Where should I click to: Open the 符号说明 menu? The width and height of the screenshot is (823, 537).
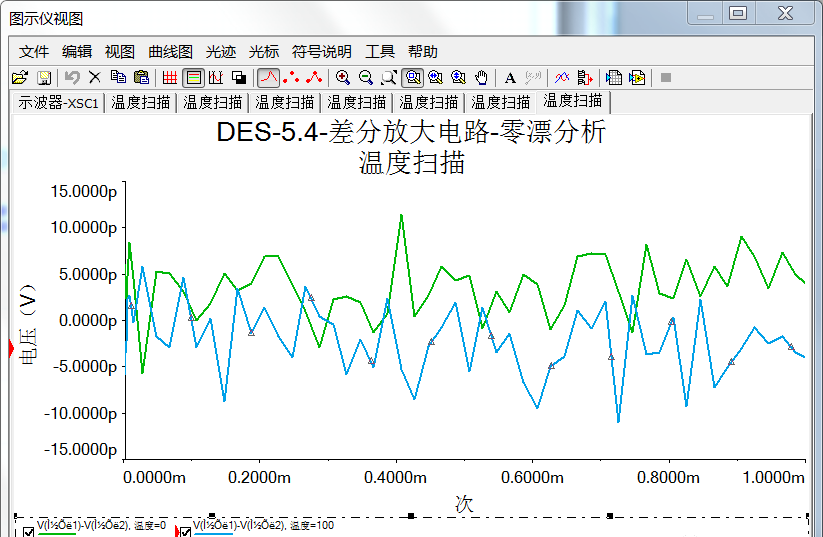(321, 51)
